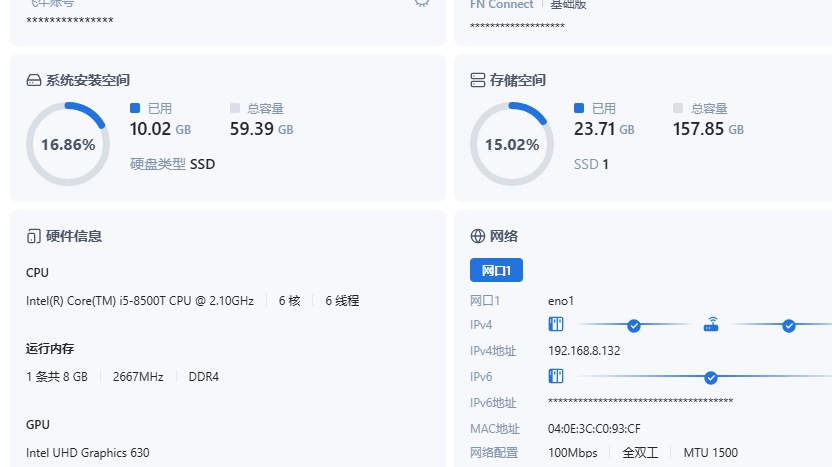Click the checkmark on the IPv6 line

click(710, 378)
